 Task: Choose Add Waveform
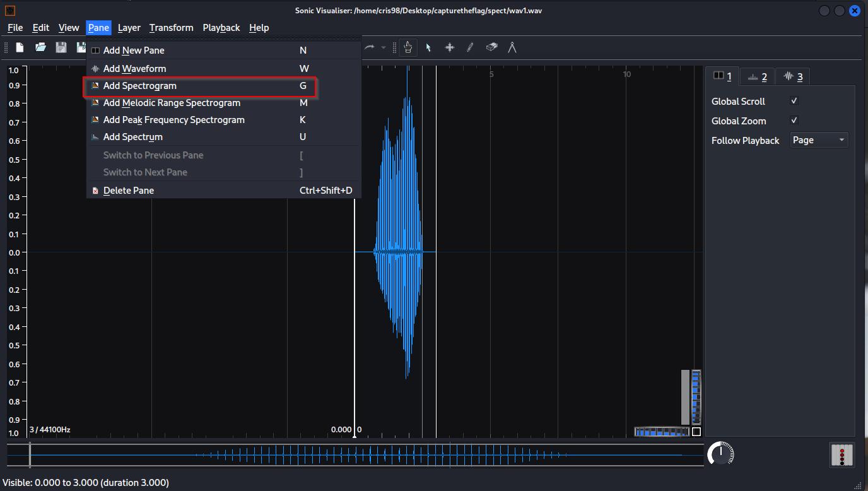click(223, 68)
